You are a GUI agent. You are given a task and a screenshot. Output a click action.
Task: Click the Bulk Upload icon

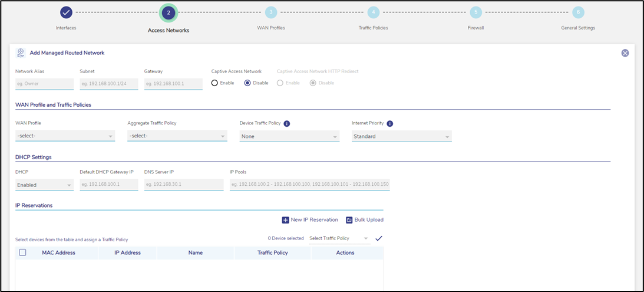pos(349,220)
